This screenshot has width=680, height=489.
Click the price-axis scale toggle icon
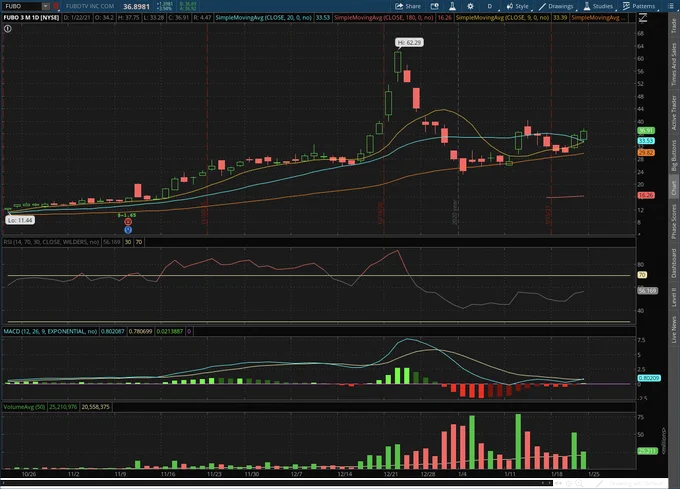(x=643, y=18)
